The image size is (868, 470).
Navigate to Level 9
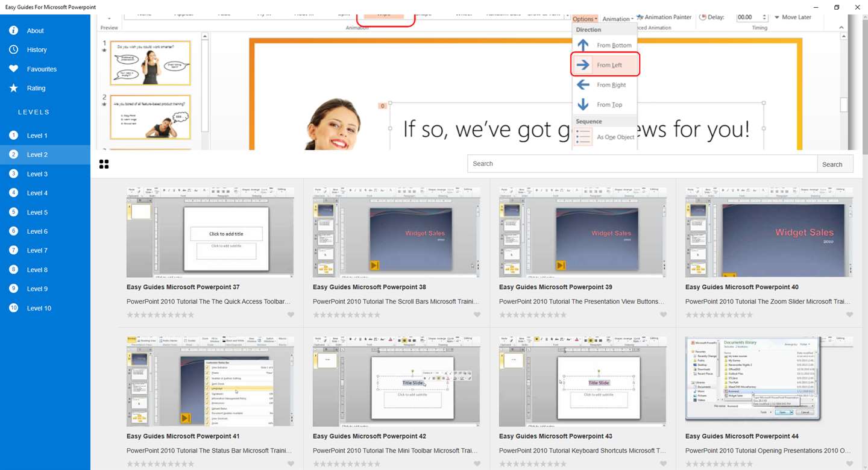[x=45, y=289]
